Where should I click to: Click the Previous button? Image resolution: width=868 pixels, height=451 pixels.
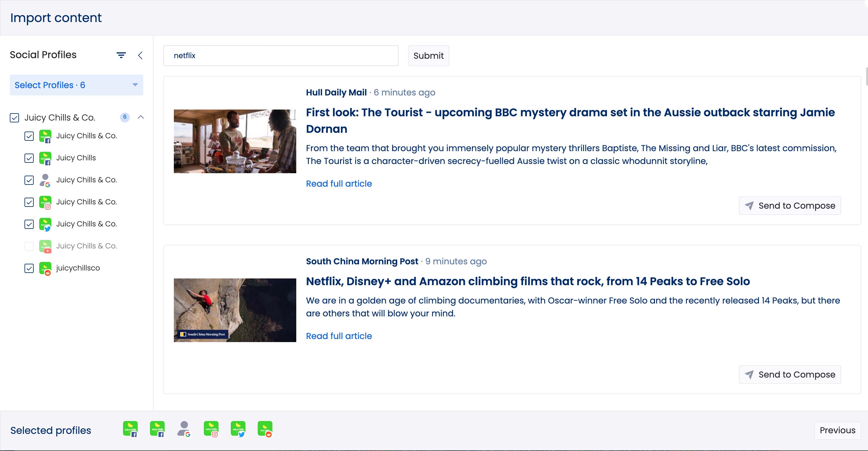click(x=837, y=430)
